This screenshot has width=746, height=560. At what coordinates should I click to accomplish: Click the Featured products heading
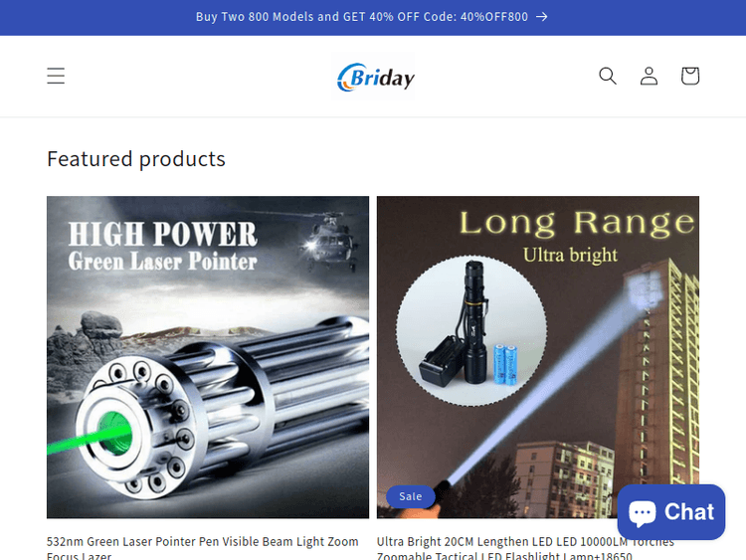[136, 159]
